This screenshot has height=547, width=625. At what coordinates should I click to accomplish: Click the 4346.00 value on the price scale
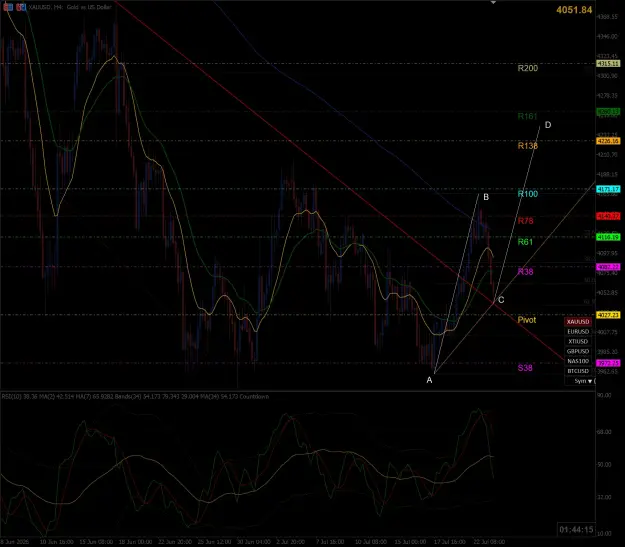tap(607, 36)
